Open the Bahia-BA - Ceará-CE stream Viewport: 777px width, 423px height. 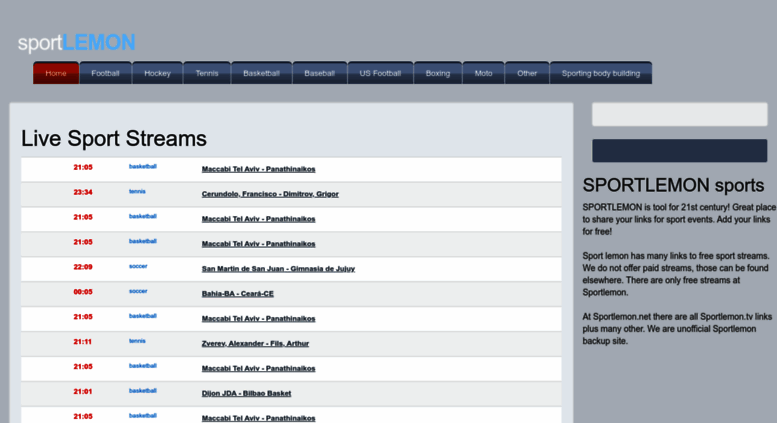(x=238, y=293)
